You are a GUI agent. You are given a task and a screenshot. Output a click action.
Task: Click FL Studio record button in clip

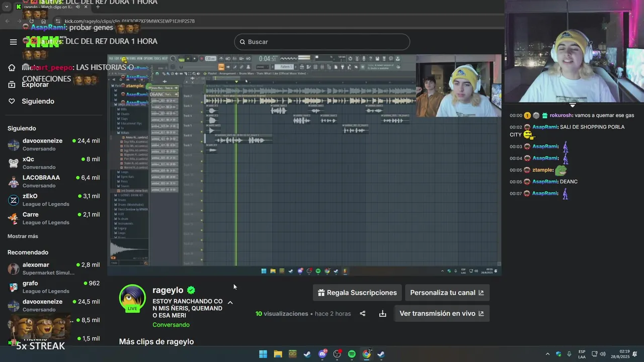(x=201, y=58)
